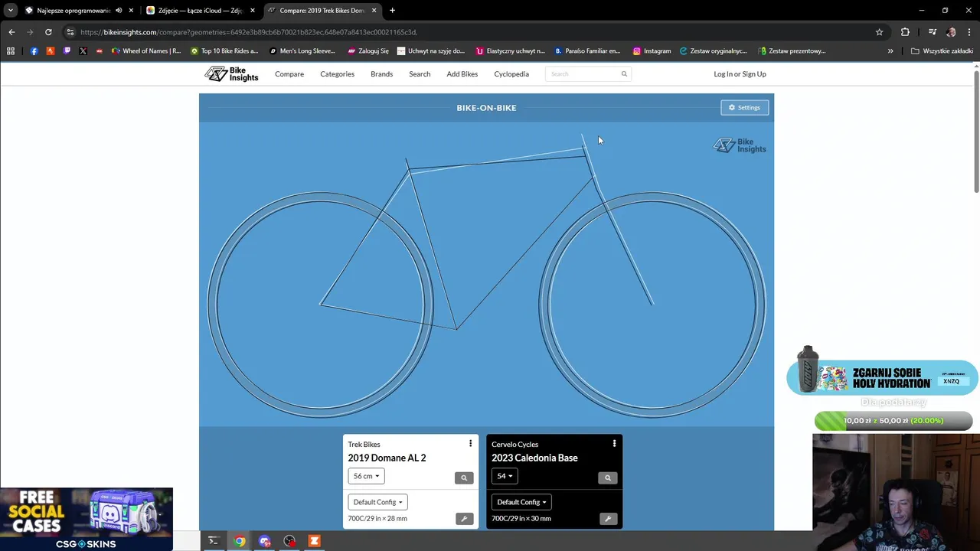Image resolution: width=980 pixels, height=551 pixels.
Task: Switch to Zdjęcie iCloud browser tab
Action: tap(199, 11)
